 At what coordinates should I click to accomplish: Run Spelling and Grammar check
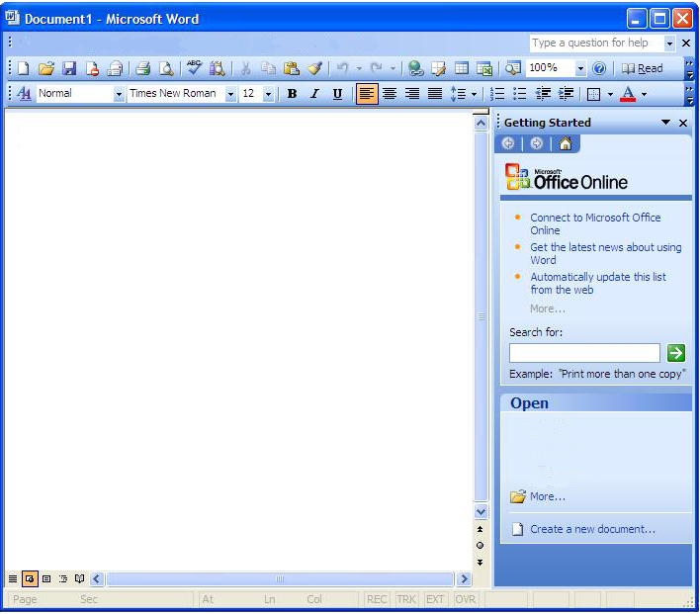(x=194, y=68)
